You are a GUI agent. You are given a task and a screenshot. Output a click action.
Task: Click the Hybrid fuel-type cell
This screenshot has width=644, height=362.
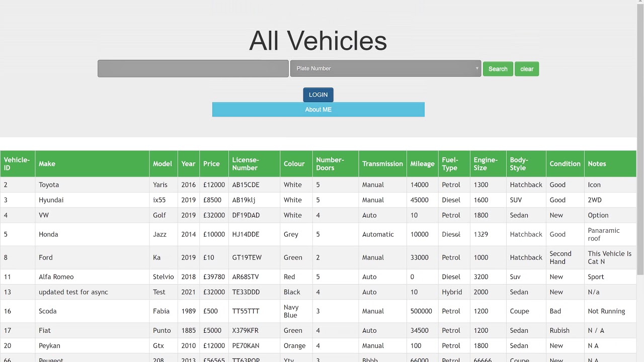click(x=454, y=292)
